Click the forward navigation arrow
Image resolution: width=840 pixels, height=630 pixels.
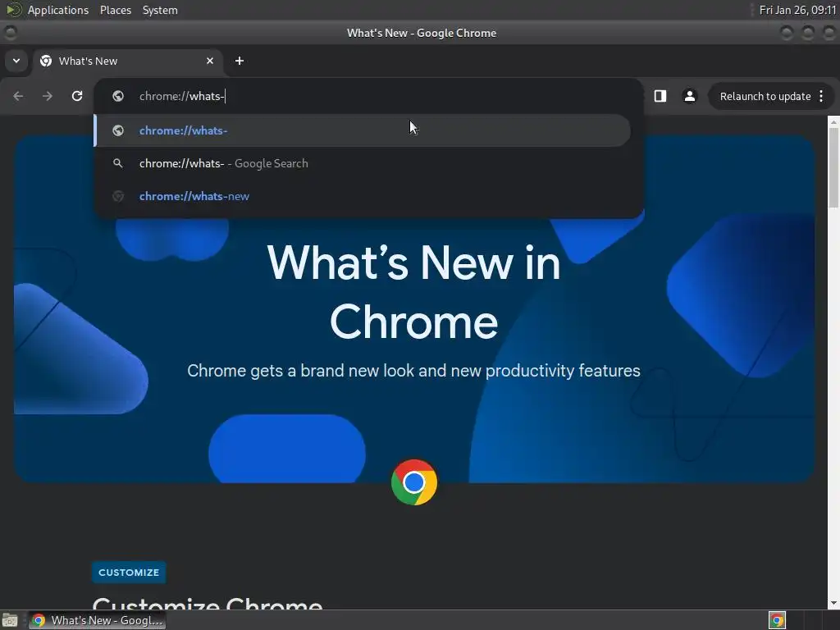(x=48, y=96)
